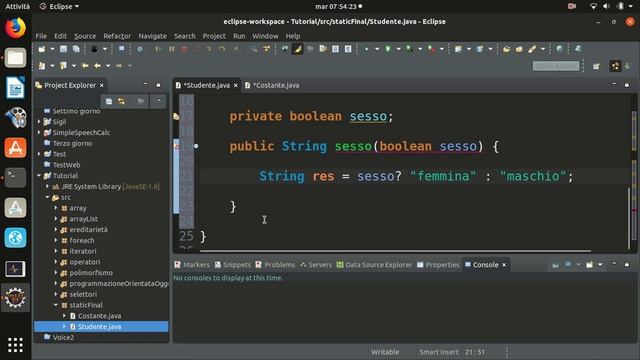Screen dimensions: 640x360
Task: Click the editor horizontal scrollbar
Action: pos(395,251)
